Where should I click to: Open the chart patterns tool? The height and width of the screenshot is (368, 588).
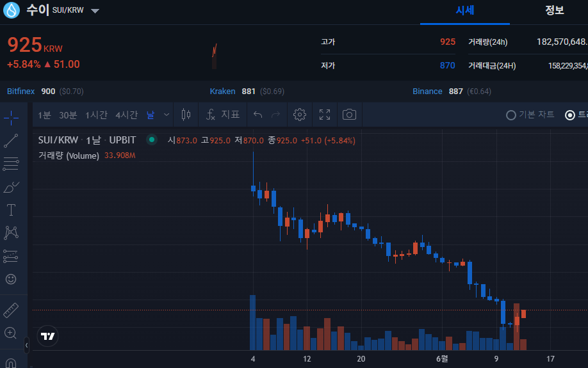[x=11, y=233]
